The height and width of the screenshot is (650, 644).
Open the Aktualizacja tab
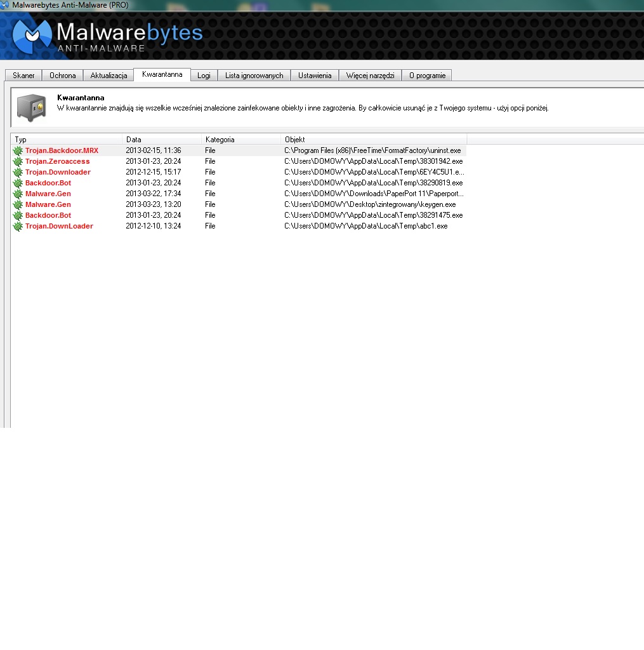[108, 76]
